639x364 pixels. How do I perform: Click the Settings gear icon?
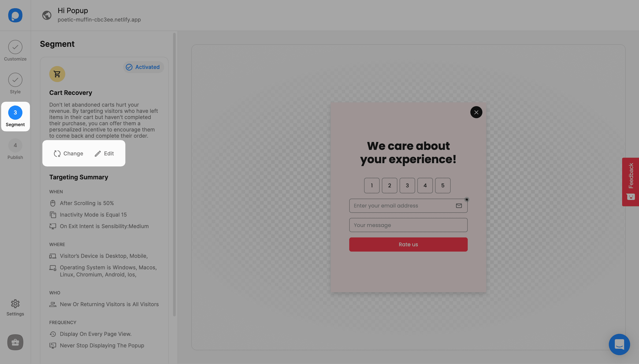coord(15,303)
